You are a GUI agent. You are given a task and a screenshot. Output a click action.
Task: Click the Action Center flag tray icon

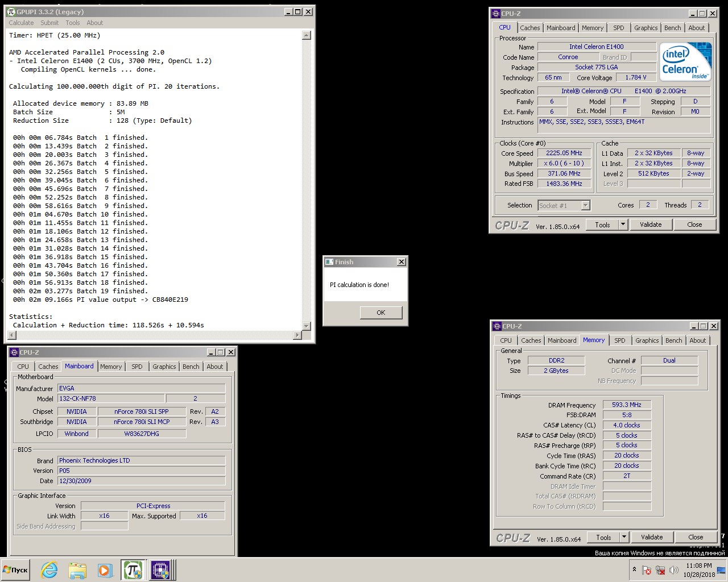click(x=647, y=570)
